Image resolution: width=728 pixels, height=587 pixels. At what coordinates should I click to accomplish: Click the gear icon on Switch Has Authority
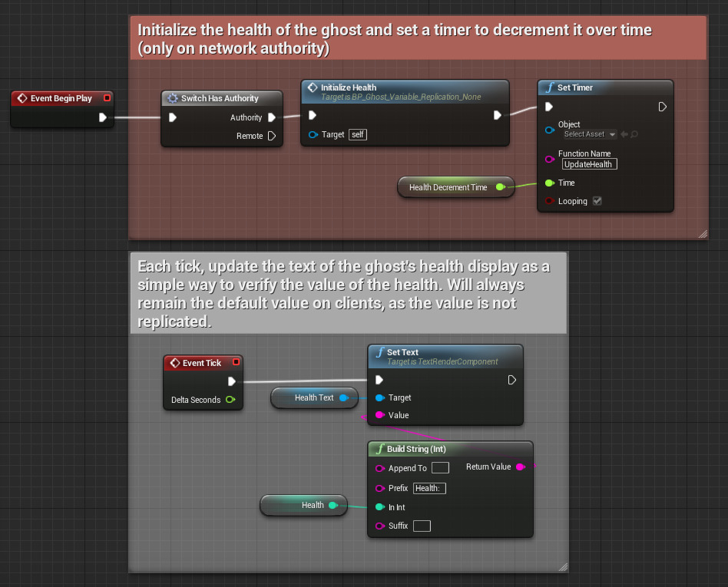173,98
